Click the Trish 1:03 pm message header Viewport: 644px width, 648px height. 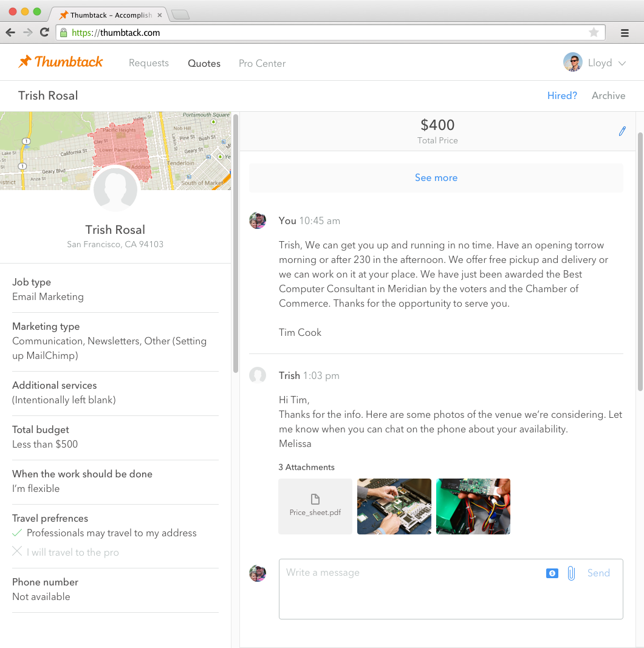click(309, 376)
